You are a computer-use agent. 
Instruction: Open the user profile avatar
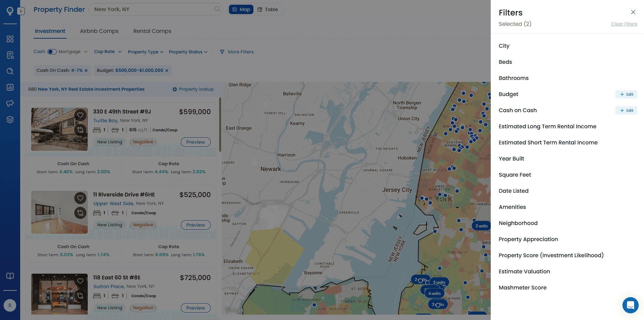coord(10,305)
